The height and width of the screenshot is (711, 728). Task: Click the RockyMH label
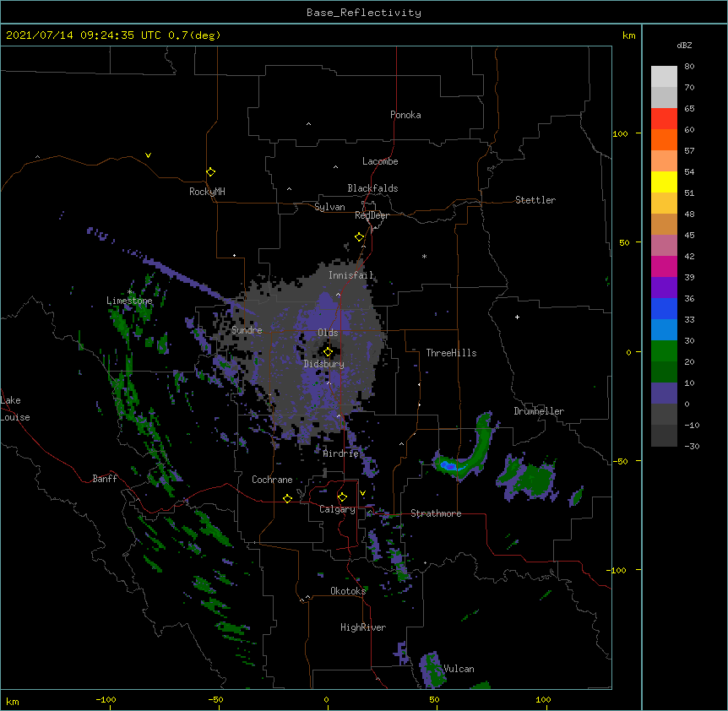pos(207,192)
